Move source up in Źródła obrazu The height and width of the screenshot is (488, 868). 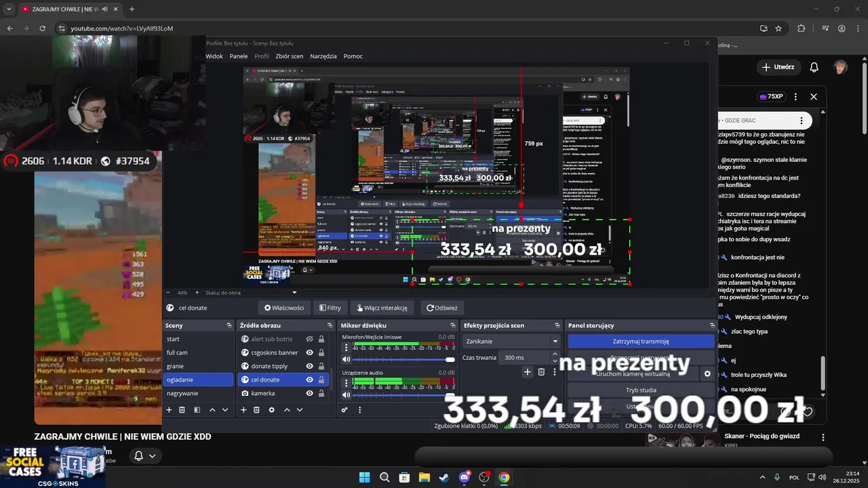click(x=287, y=410)
